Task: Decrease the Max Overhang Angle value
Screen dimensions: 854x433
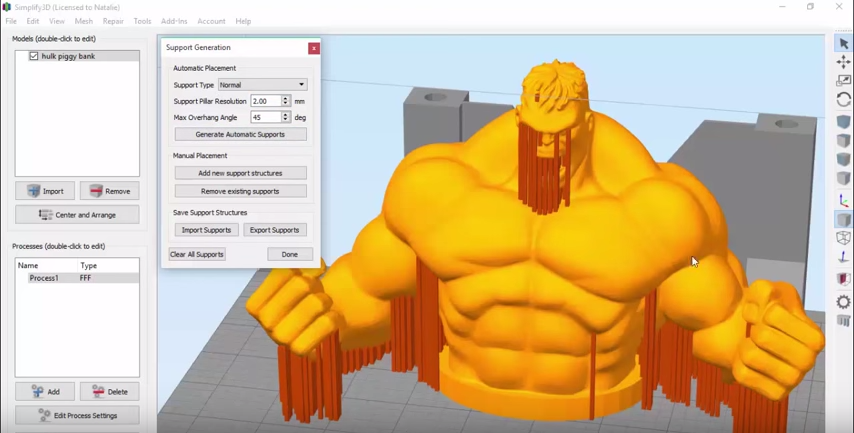Action: (285, 120)
